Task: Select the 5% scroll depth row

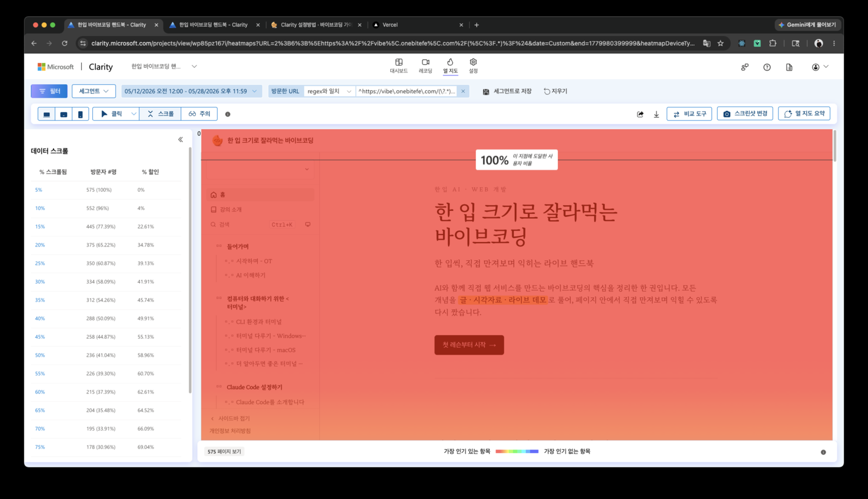Action: pyautogui.click(x=106, y=190)
